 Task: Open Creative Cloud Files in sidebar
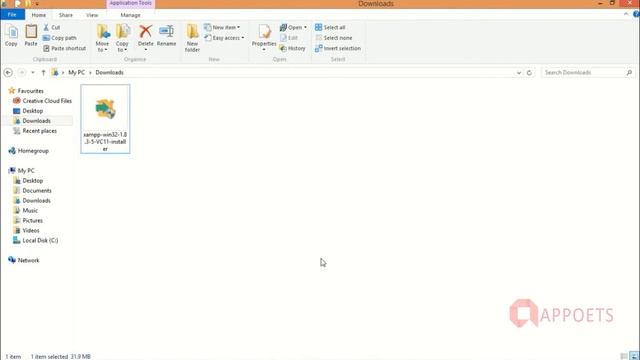42,101
